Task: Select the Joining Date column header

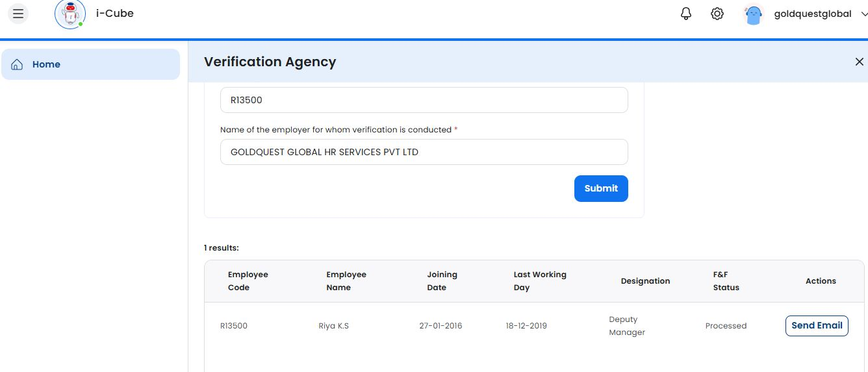Action: (x=442, y=281)
